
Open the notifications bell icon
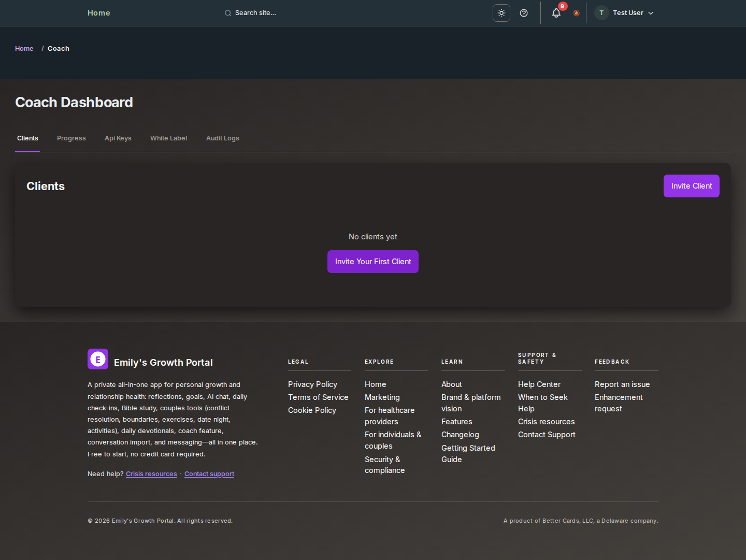coord(556,13)
